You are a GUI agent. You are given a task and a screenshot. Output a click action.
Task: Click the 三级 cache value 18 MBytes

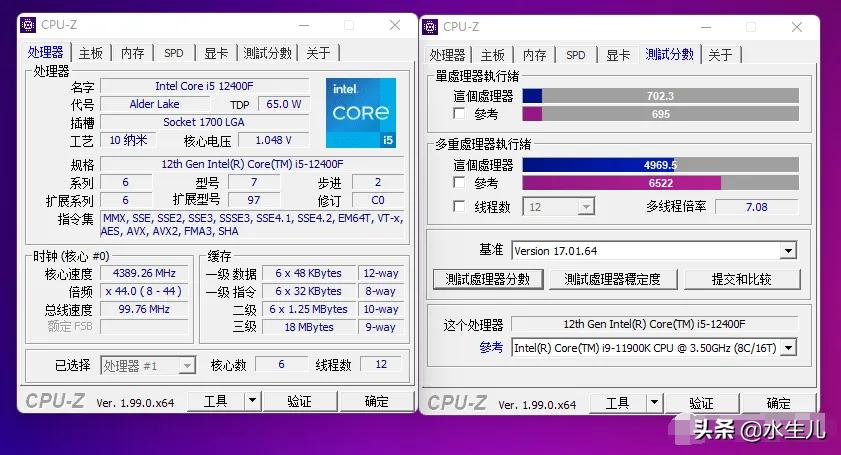pyautogui.click(x=309, y=327)
